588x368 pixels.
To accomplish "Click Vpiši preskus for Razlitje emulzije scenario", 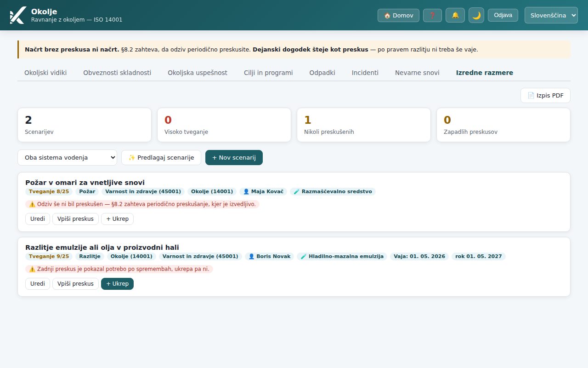I will click(x=75, y=284).
